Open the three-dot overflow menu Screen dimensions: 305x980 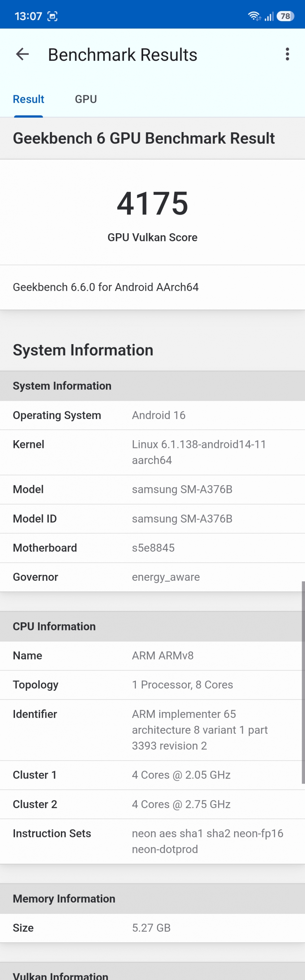pos(287,54)
